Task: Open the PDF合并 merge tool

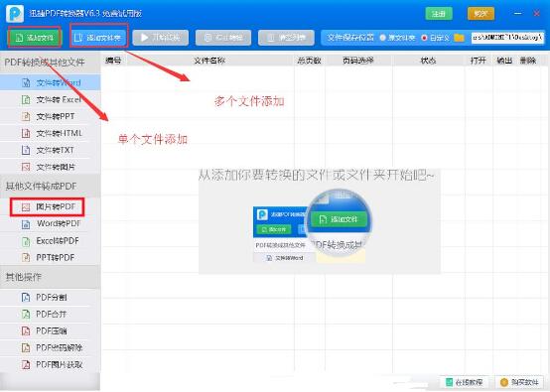Action: [51, 315]
